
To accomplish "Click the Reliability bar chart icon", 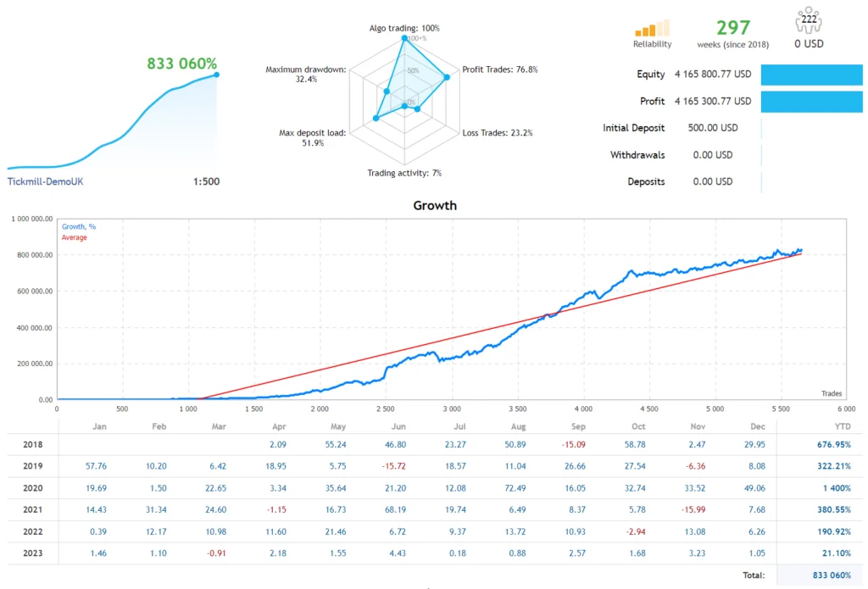I will (x=651, y=27).
